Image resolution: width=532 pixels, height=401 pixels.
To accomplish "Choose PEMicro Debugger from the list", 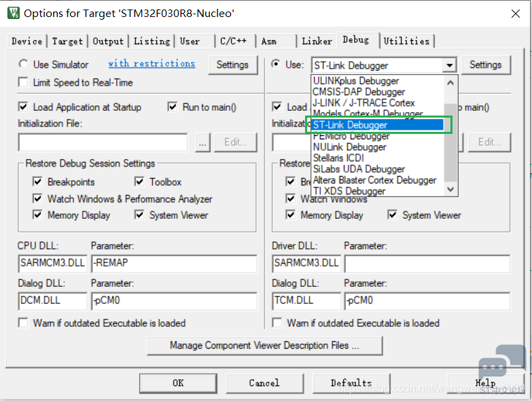I will coord(377,136).
